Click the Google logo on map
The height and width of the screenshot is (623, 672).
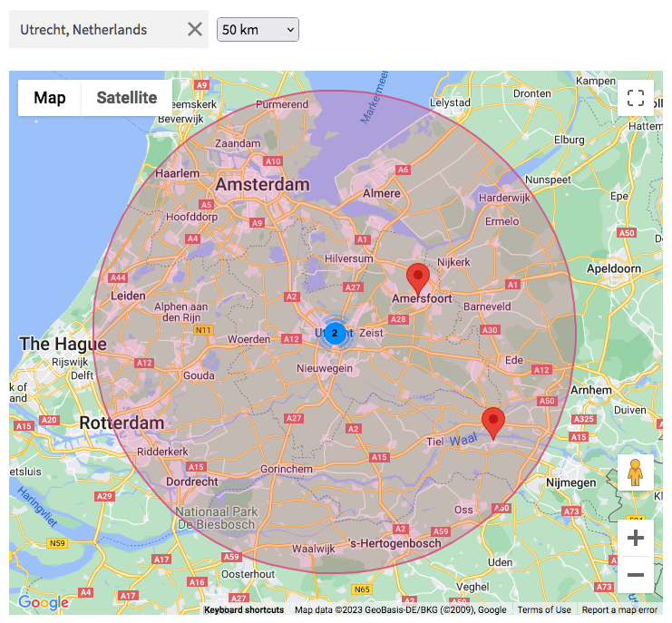pyautogui.click(x=44, y=602)
